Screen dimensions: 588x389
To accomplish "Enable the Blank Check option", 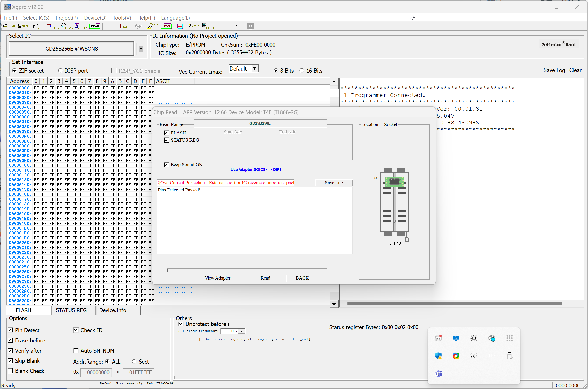I will [x=10, y=371].
